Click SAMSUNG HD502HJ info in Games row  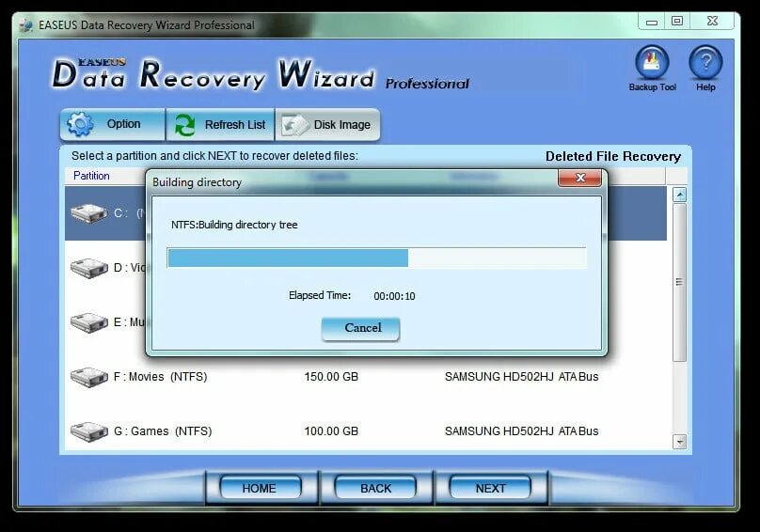521,431
